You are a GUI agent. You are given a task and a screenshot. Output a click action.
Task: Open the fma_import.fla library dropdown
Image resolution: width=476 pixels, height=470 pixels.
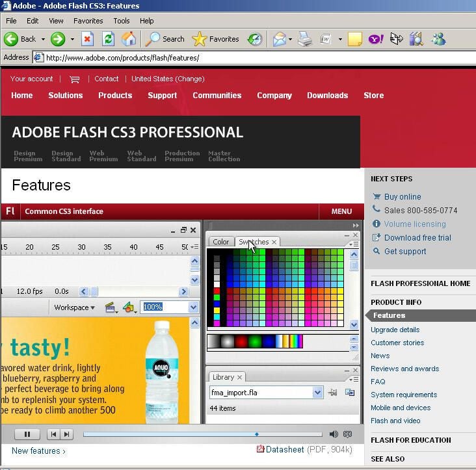(317, 393)
